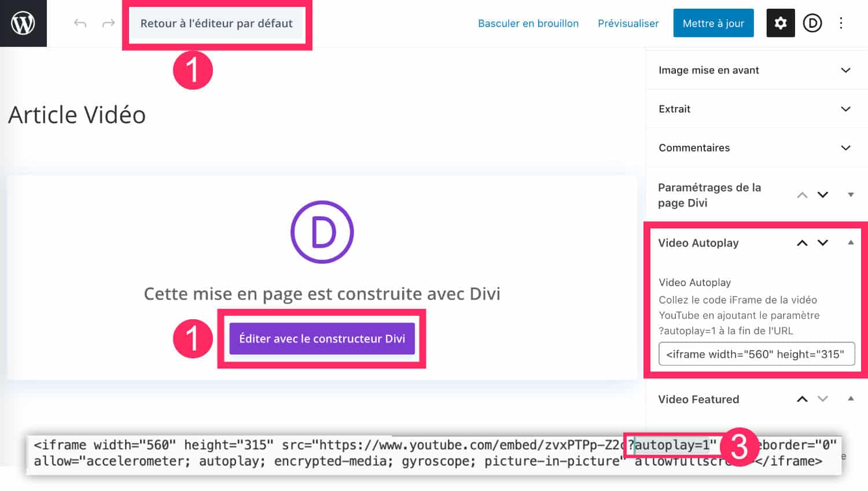The width and height of the screenshot is (868, 491).
Task: Move Video Autoplay panel down
Action: coord(823,243)
